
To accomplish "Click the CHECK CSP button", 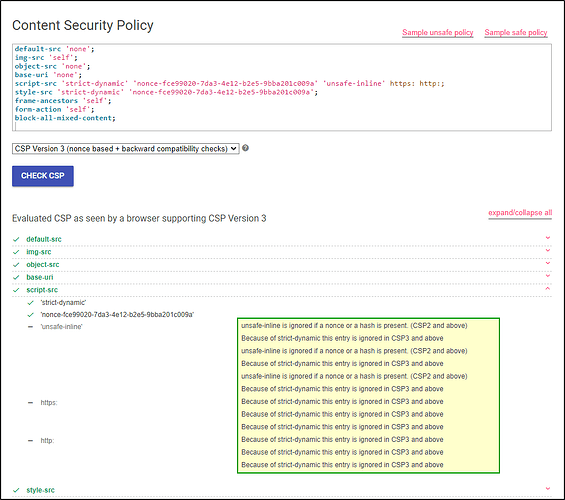I will pyautogui.click(x=43, y=176).
